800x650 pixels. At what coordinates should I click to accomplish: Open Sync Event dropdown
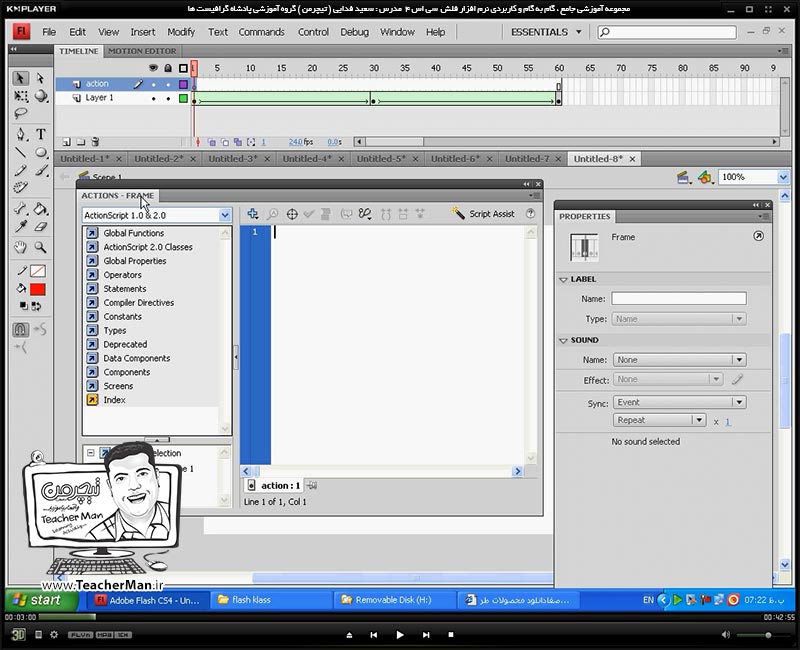pos(680,402)
